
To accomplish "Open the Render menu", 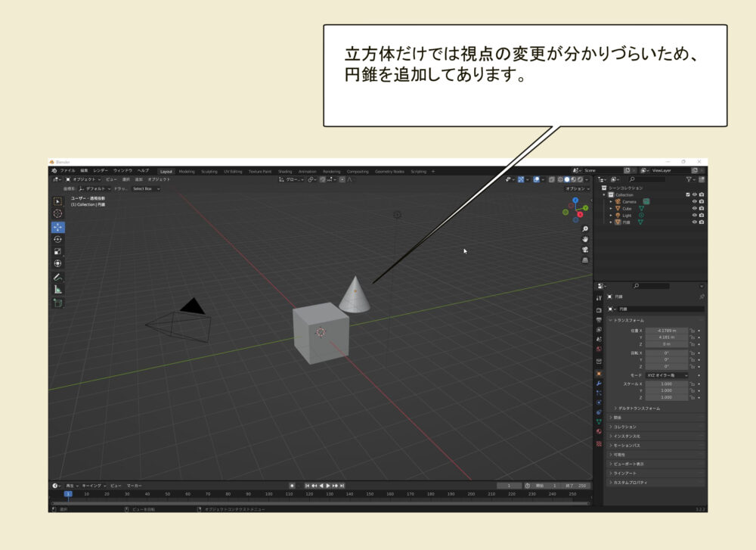I will point(101,171).
